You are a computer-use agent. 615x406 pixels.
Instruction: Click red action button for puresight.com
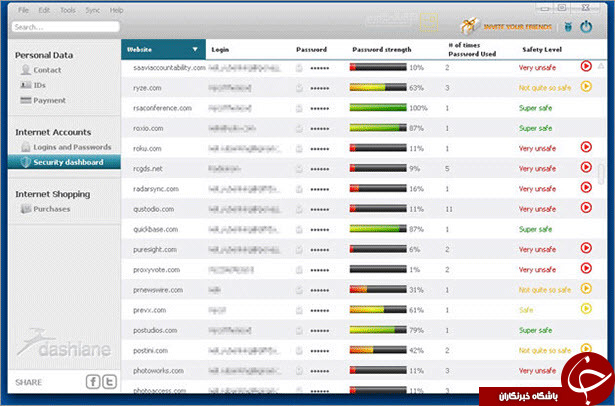(586, 248)
